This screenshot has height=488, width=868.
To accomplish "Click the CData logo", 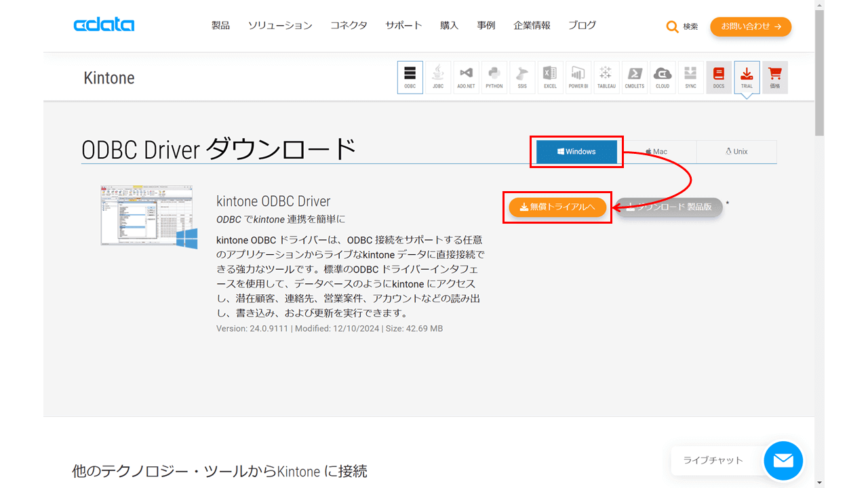I will 104,26.
